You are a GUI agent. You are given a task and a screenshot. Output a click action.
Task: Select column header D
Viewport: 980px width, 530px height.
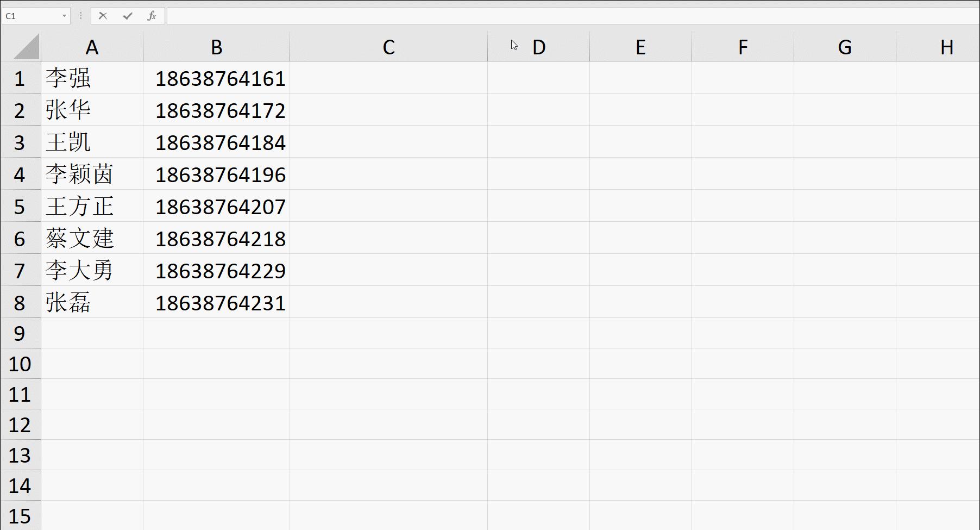pos(539,47)
